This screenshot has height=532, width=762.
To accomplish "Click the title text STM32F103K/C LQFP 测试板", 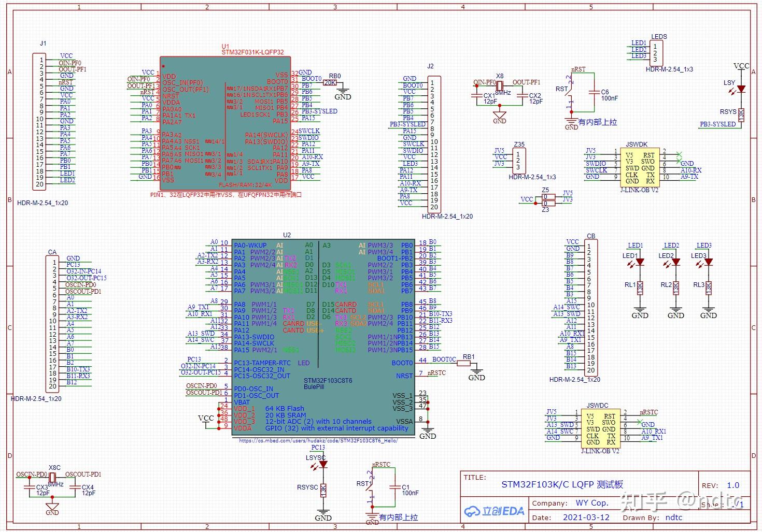I will tap(562, 485).
